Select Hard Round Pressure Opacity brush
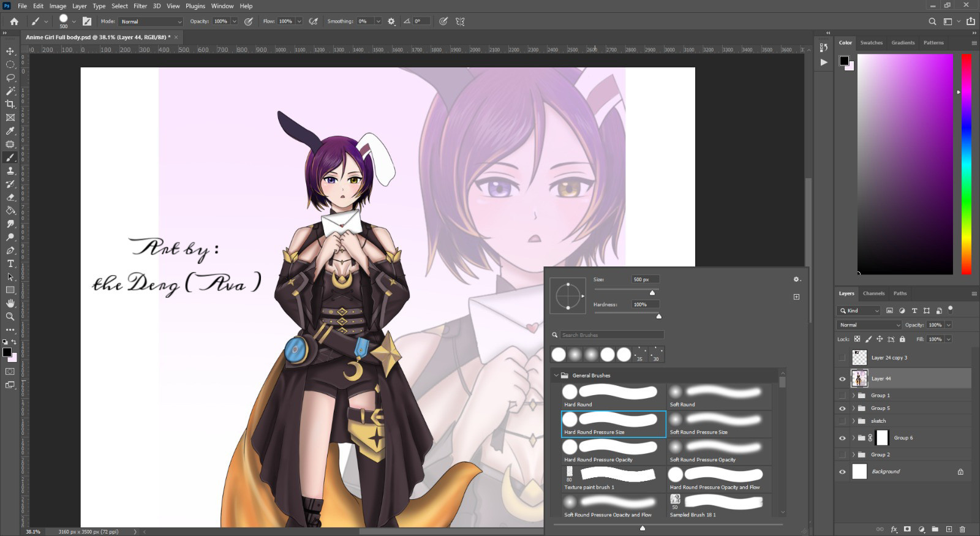The image size is (980, 536). tap(613, 451)
